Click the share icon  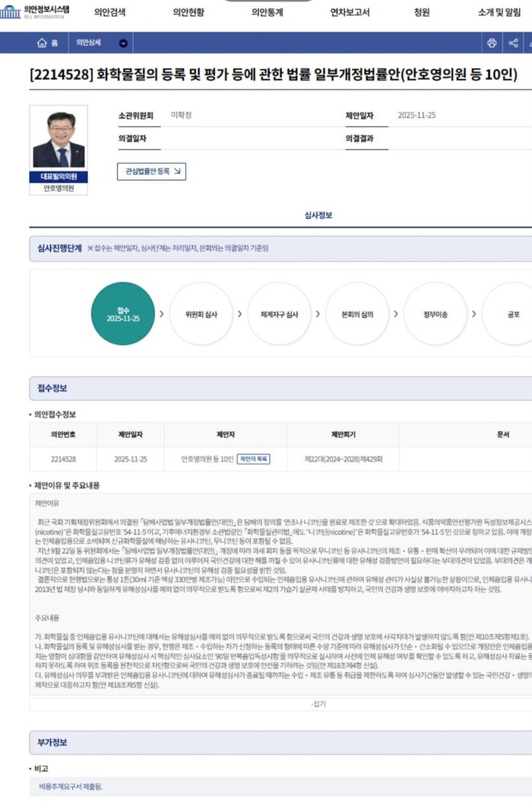tap(514, 43)
